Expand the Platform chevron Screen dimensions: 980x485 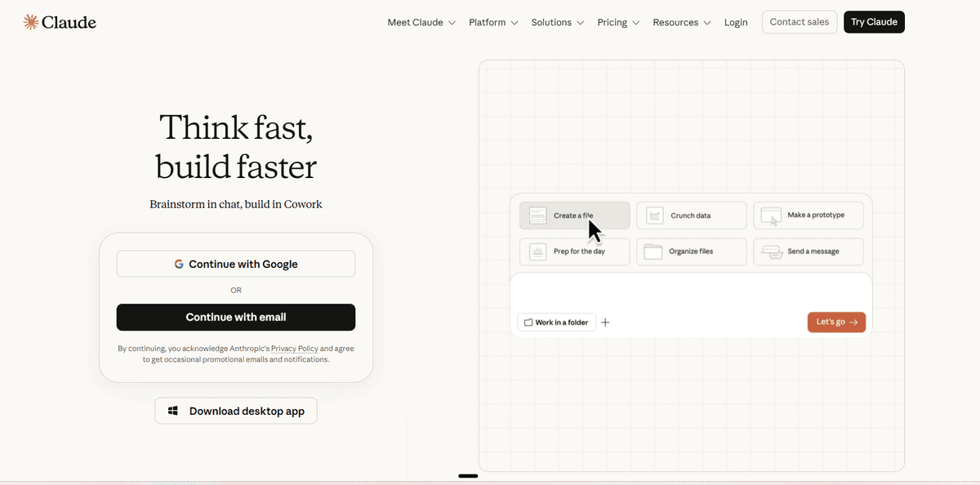[x=514, y=23]
